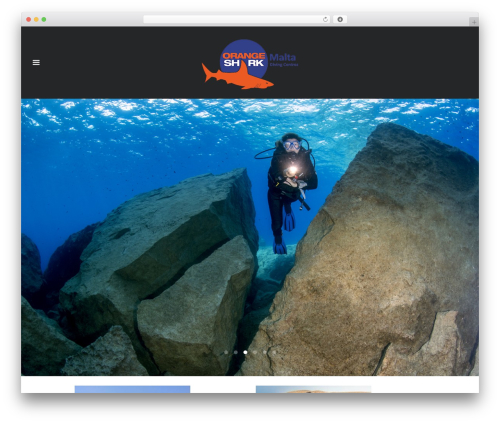Focus the browser address bar

(x=237, y=19)
